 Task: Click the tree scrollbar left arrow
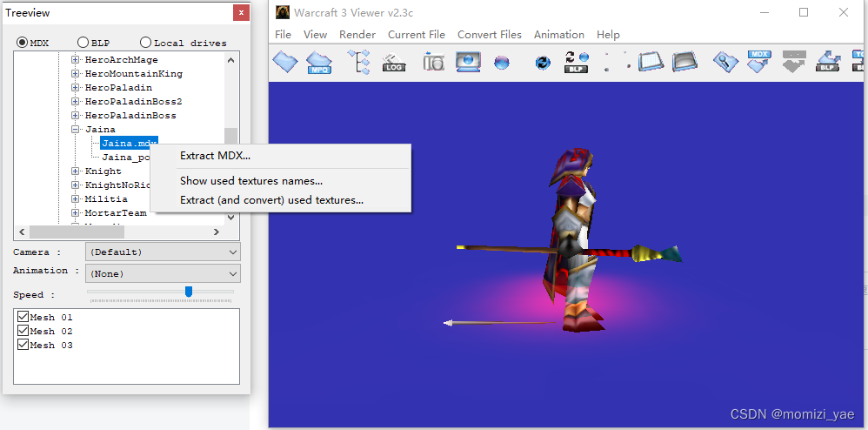pos(22,232)
